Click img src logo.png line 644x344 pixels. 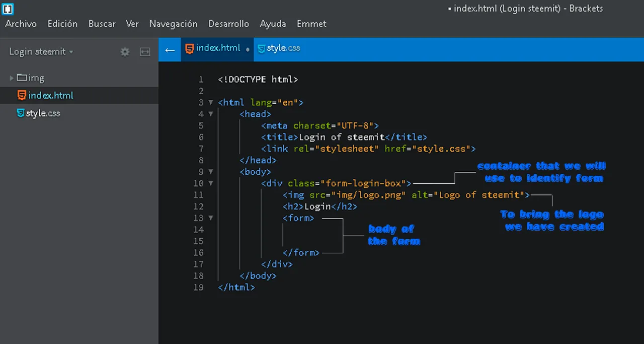(406, 195)
